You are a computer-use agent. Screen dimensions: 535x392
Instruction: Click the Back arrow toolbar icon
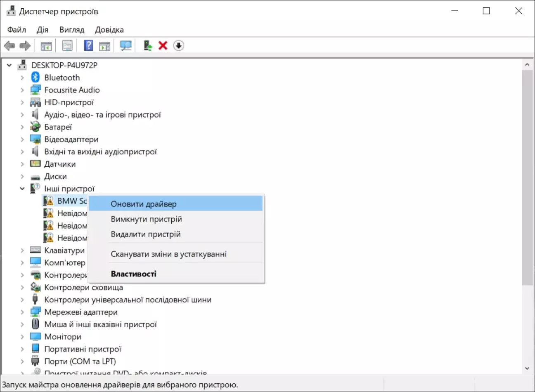click(9, 46)
